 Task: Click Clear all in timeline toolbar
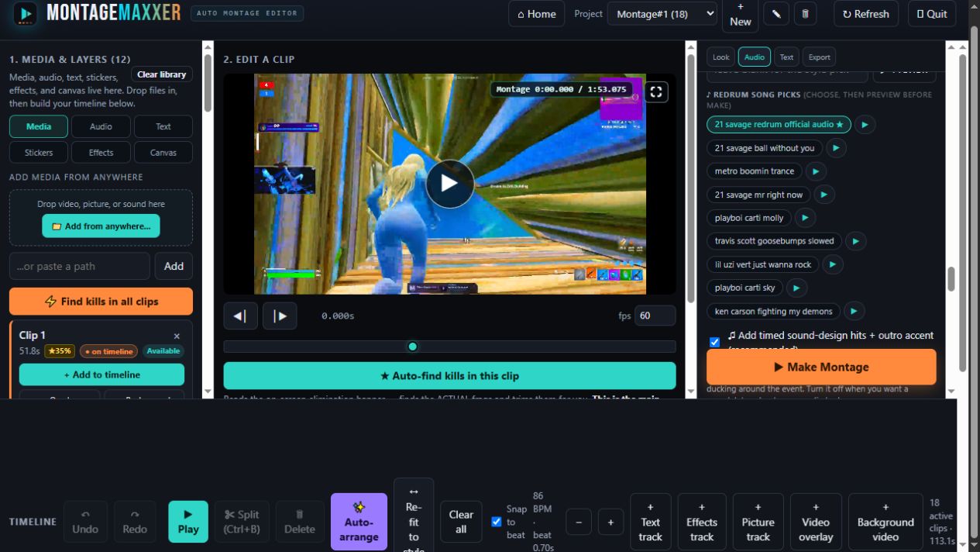tap(461, 522)
